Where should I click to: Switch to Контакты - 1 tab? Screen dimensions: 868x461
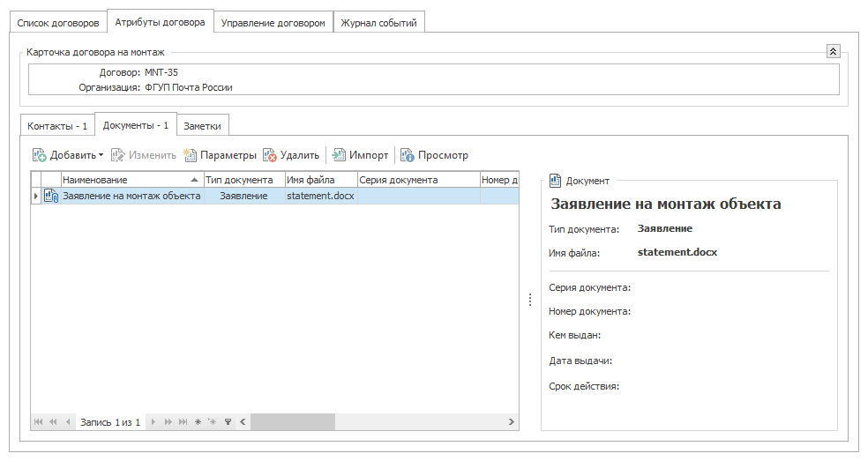point(57,126)
